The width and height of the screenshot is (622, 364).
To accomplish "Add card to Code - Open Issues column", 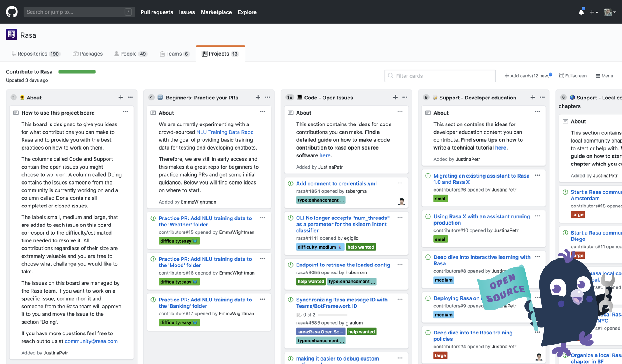I will (395, 98).
